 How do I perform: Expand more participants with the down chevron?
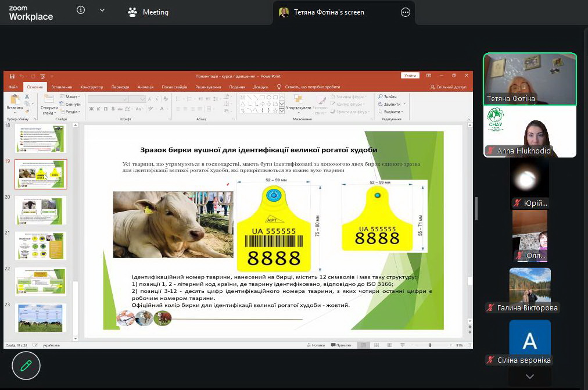529,377
